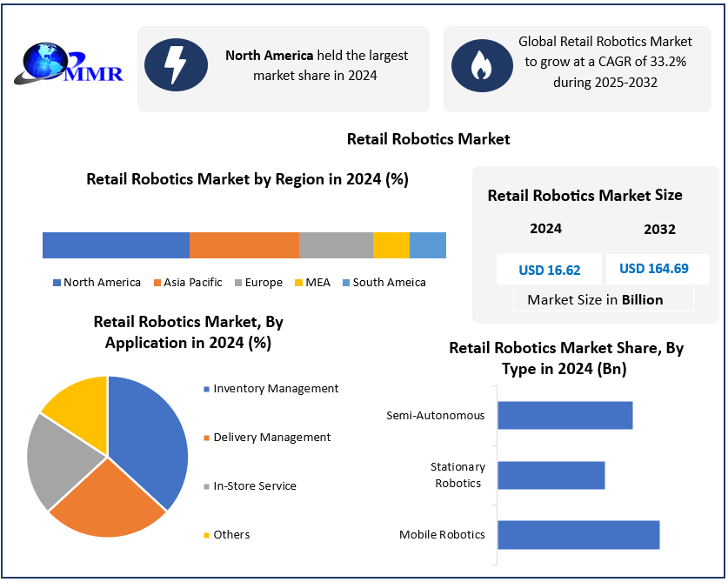The height and width of the screenshot is (582, 728).
Task: Click the Asia Pacific orange legend square
Action: [x=157, y=283]
